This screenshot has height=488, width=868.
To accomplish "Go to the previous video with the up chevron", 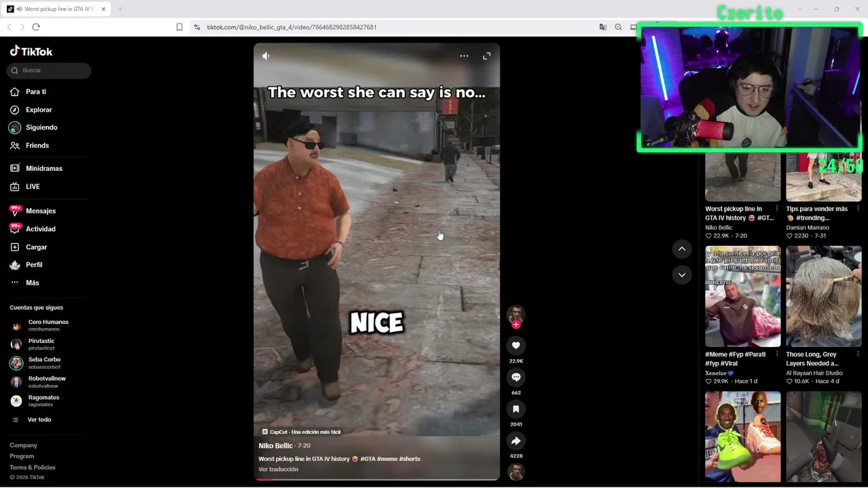I will pyautogui.click(x=682, y=249).
